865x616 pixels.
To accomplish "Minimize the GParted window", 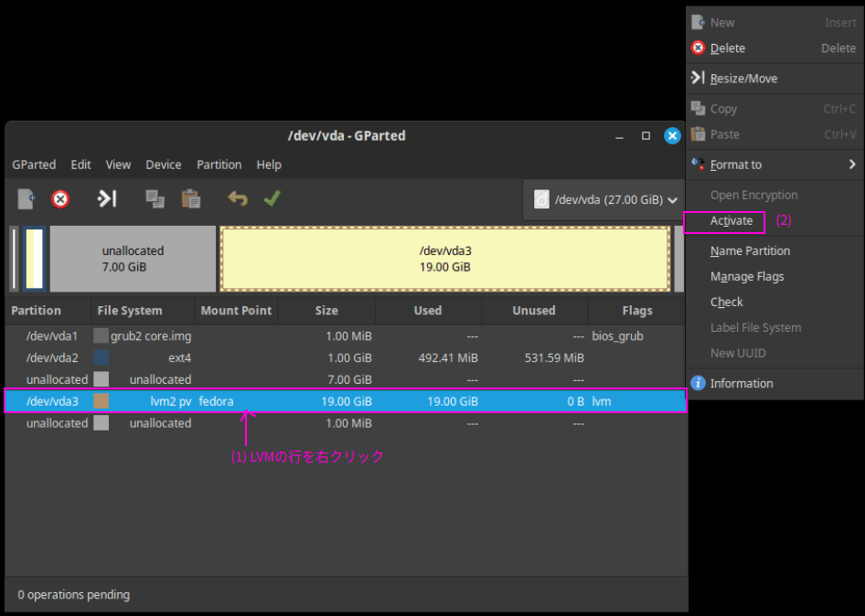I will click(620, 135).
